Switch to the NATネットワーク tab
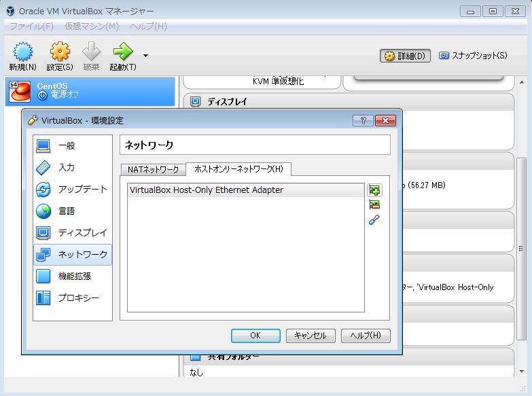The image size is (532, 396). coord(153,169)
